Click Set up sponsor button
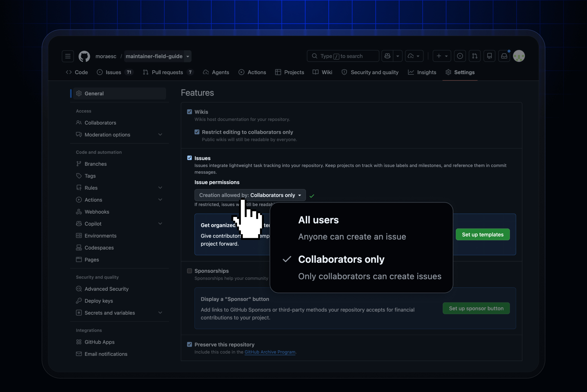 click(x=476, y=308)
